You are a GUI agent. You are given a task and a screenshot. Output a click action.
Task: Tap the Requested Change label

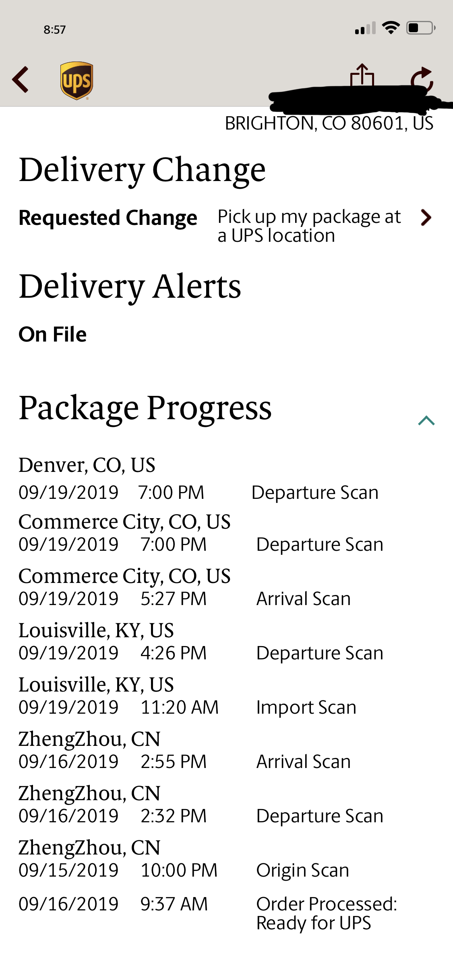[108, 218]
